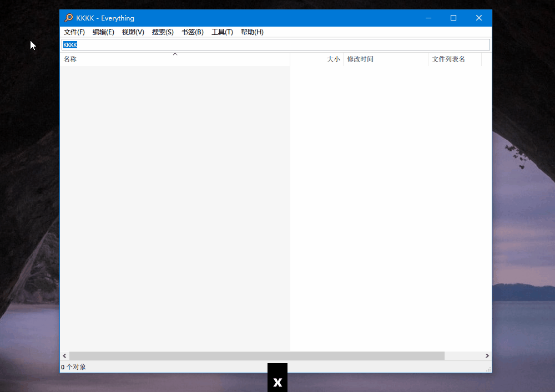Click the 0 个对象 status bar text
Screen dimensions: 555x392
click(x=73, y=367)
